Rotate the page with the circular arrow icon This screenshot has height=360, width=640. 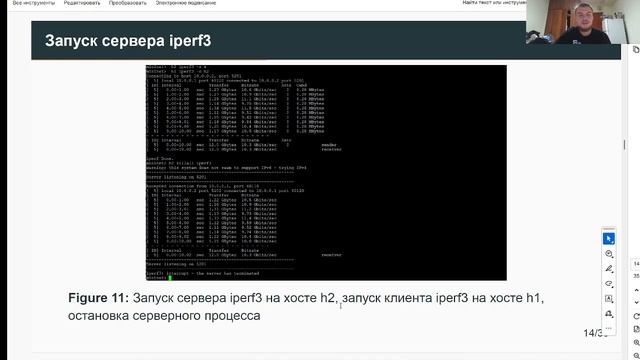pyautogui.click(x=636, y=316)
